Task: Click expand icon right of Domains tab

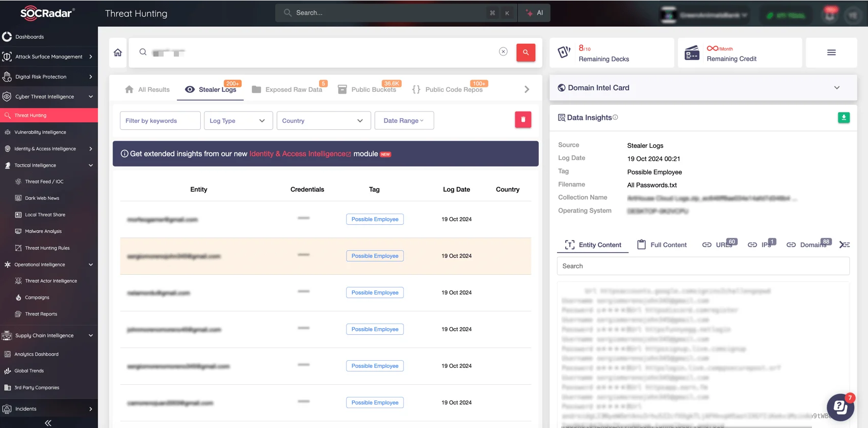Action: [845, 245]
